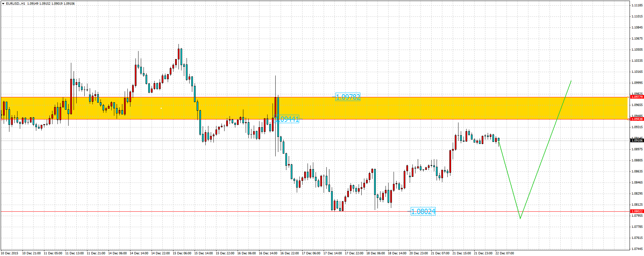Click the black current price tag 1.09106

pyautogui.click(x=637, y=141)
